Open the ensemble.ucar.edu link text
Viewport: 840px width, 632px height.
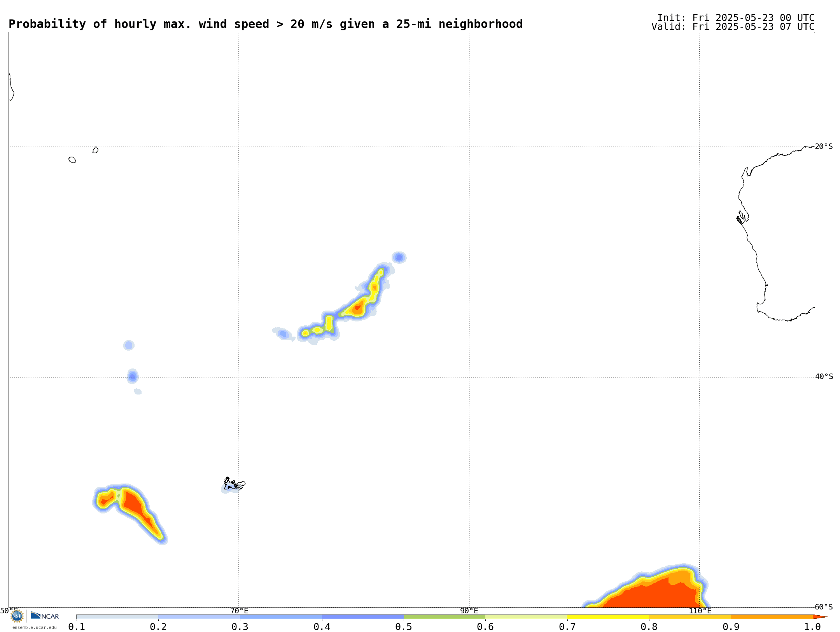[34, 627]
